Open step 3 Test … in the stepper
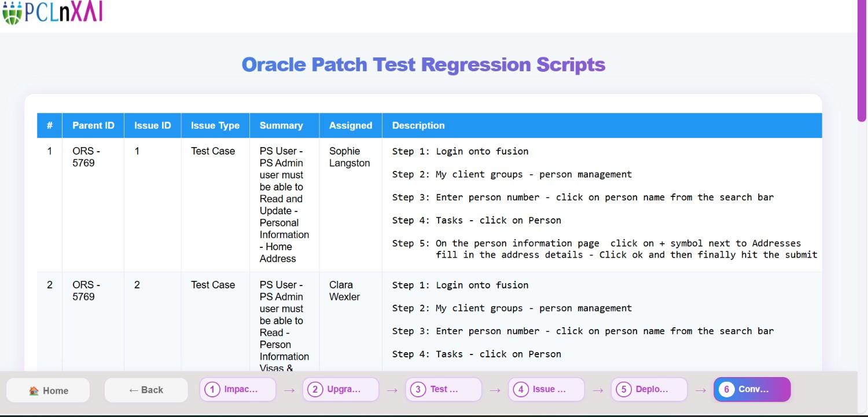Screen dimensions: 868x417 (x=443, y=389)
